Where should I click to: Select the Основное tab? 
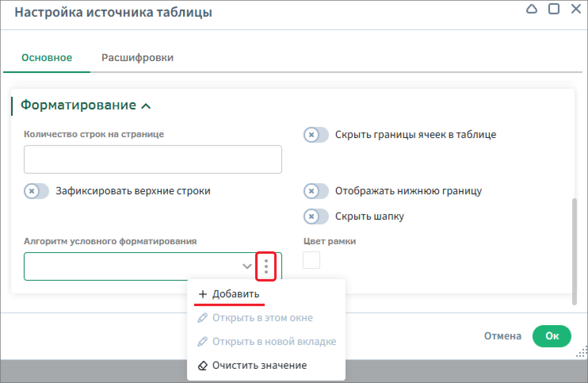click(x=47, y=58)
